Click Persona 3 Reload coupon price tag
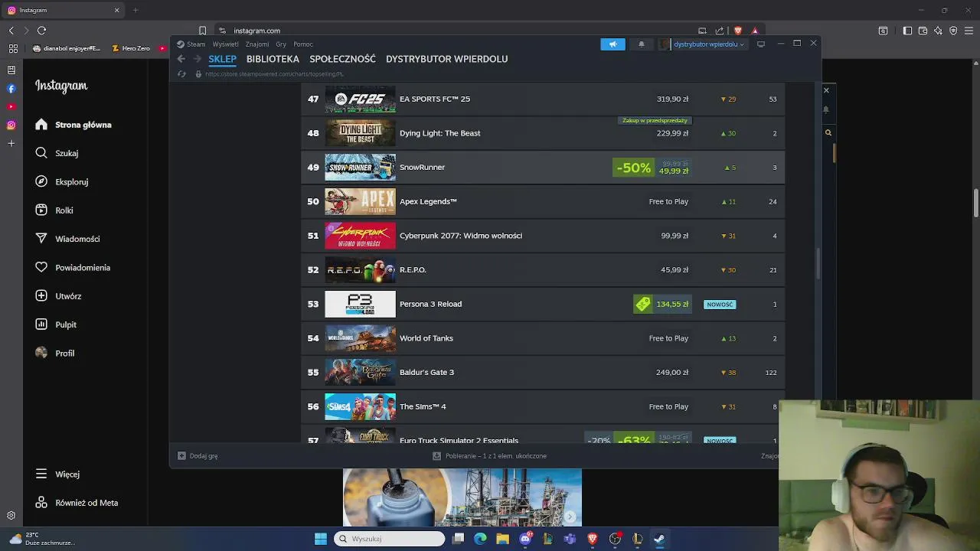 663,304
